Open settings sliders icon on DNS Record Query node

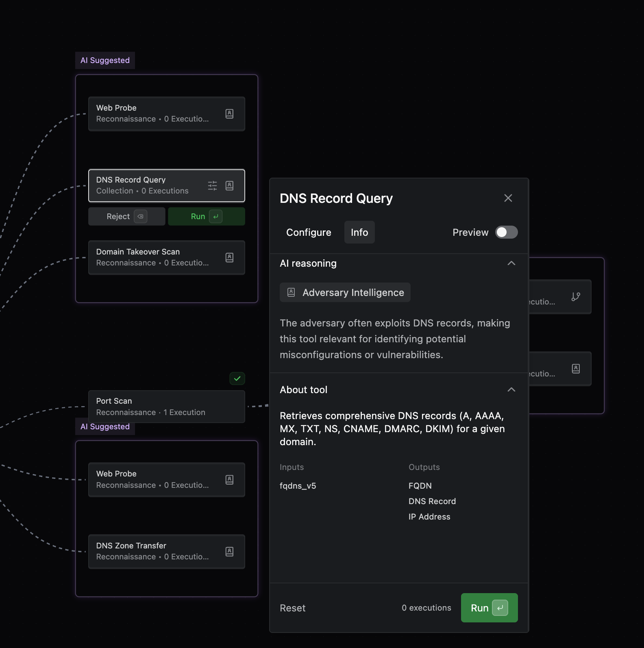tap(212, 186)
